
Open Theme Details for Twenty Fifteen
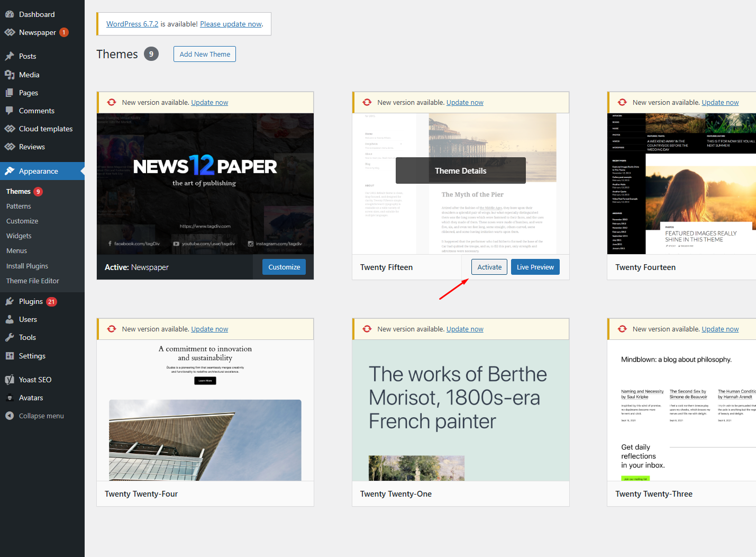pyautogui.click(x=461, y=170)
